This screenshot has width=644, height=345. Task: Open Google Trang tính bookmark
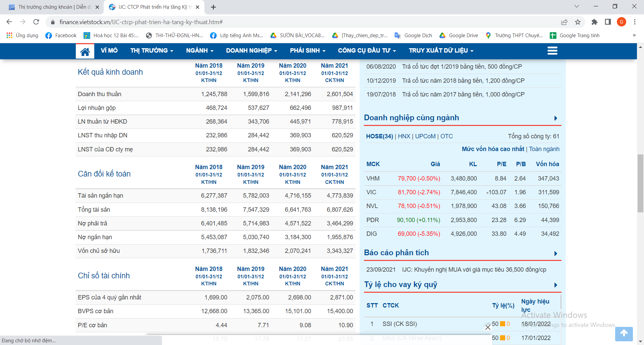575,36
